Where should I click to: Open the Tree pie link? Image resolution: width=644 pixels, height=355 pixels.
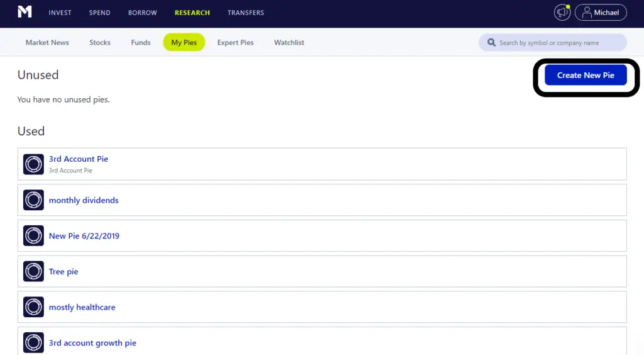(64, 271)
